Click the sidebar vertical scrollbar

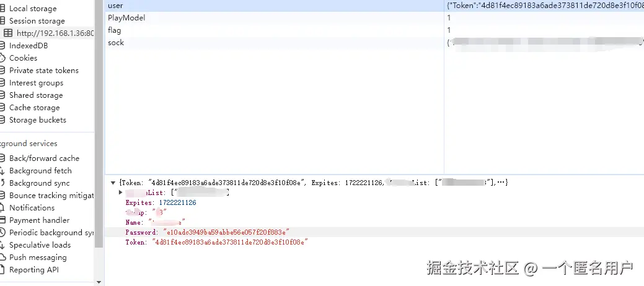[99, 124]
